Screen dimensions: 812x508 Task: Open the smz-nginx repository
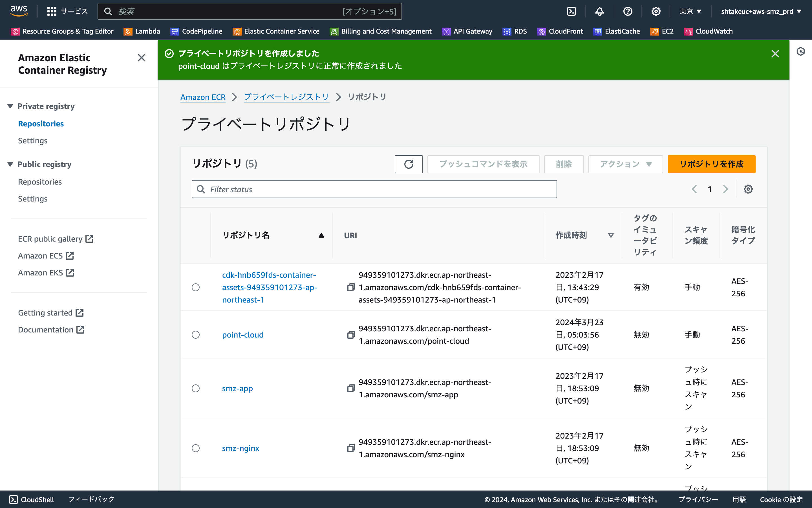tap(240, 448)
